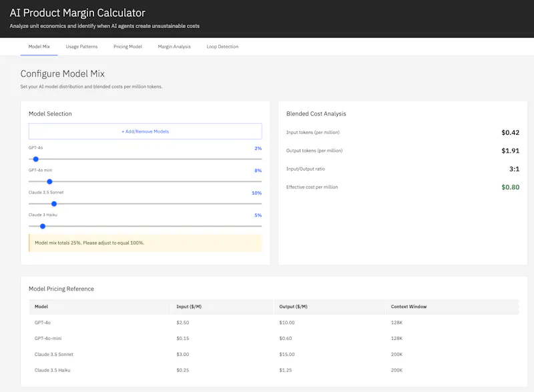Screen dimensions: 534x392
Task: Click the Input tokens (per million) label
Action: (312, 133)
